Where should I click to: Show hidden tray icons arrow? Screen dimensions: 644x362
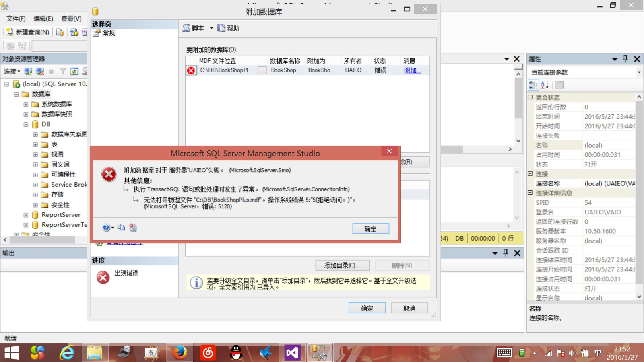point(535,353)
